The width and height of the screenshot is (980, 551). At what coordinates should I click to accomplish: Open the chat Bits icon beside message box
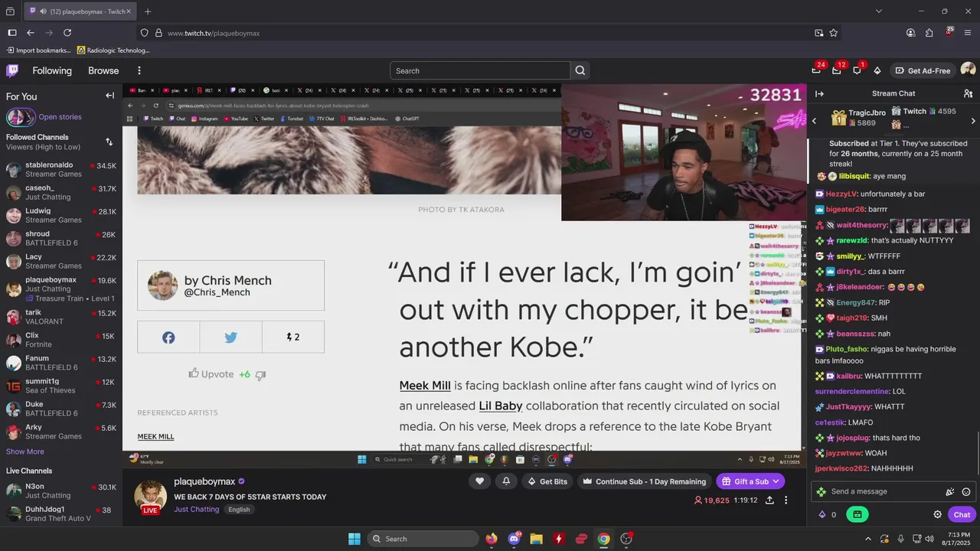pos(950,492)
